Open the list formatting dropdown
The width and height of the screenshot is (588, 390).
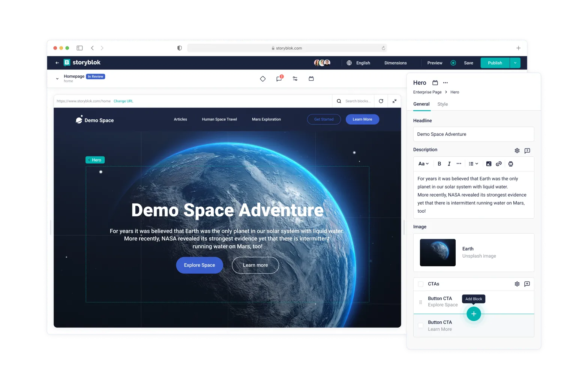coord(473,164)
